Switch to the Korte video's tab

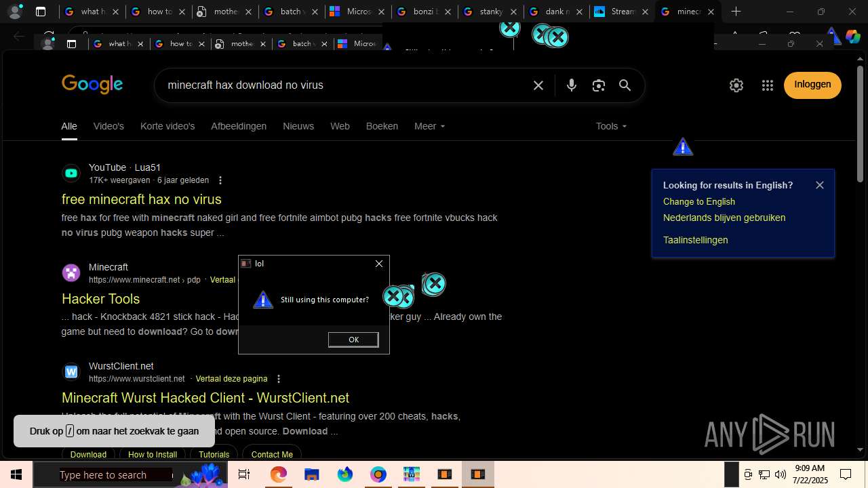click(167, 126)
